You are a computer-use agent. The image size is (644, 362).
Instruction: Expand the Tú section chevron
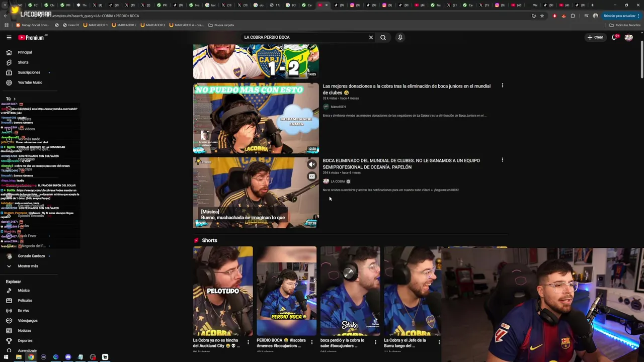pos(15,99)
